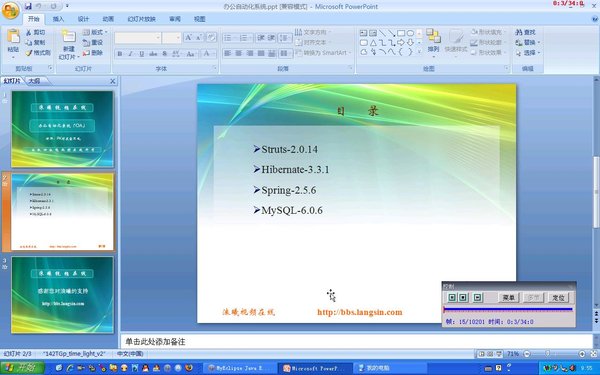This screenshot has width=600, height=375.
Task: Switch to MyEclipse Java taskbar window
Action: coord(239,368)
